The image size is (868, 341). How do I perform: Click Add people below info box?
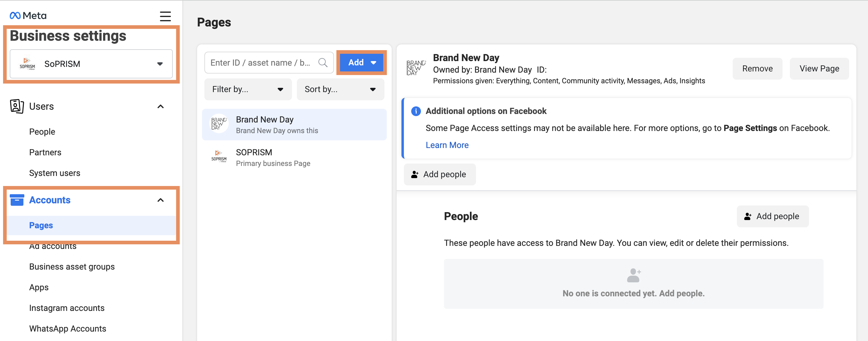(x=439, y=174)
